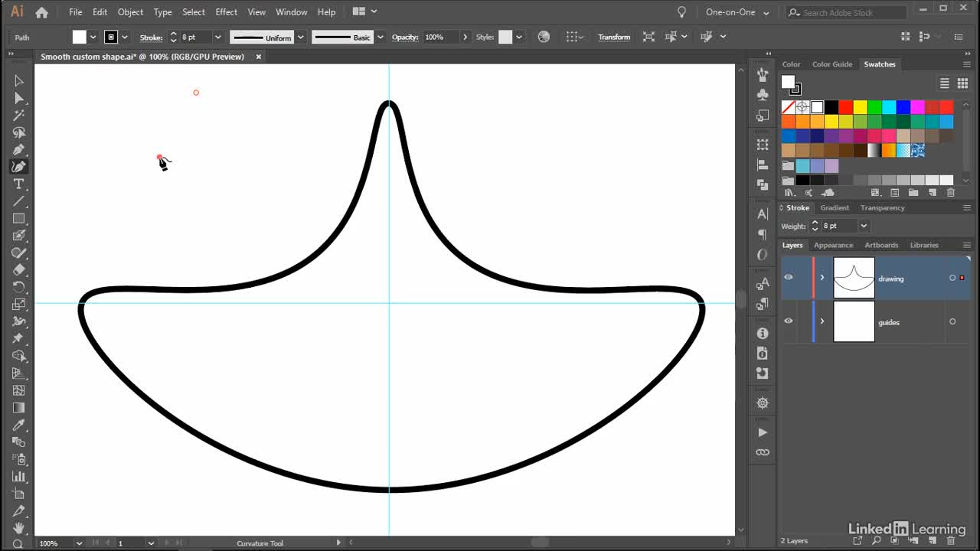This screenshot has height=551, width=980.
Task: Click target circle of guides layer
Action: 952,321
